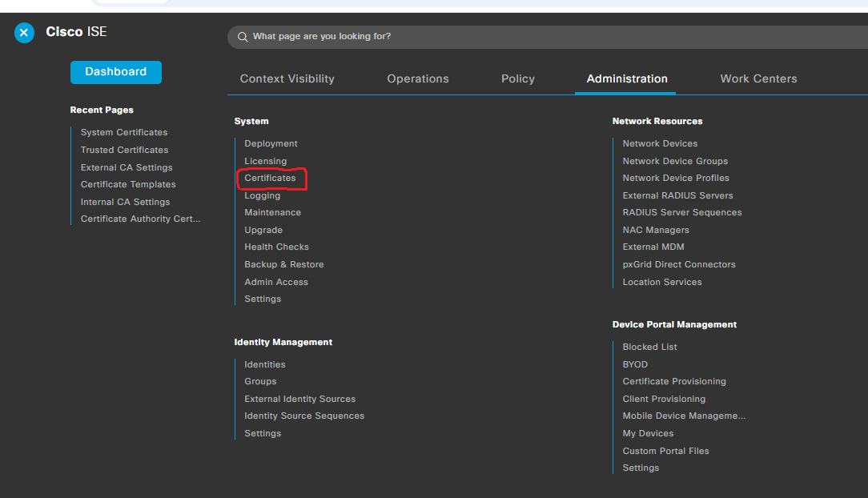Click the Recent Pages heading
This screenshot has height=498, width=868.
pos(102,110)
